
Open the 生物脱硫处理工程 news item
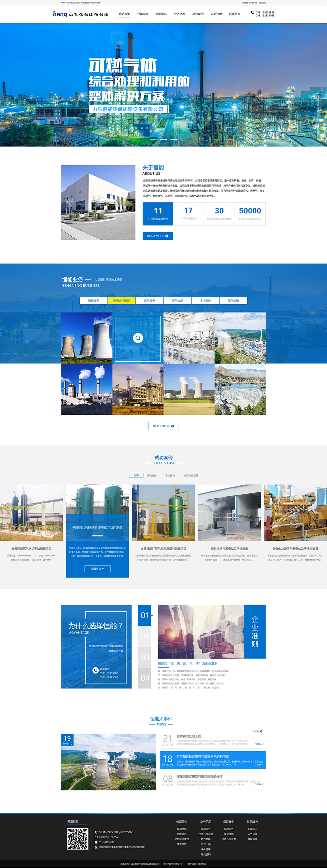coord(189,736)
